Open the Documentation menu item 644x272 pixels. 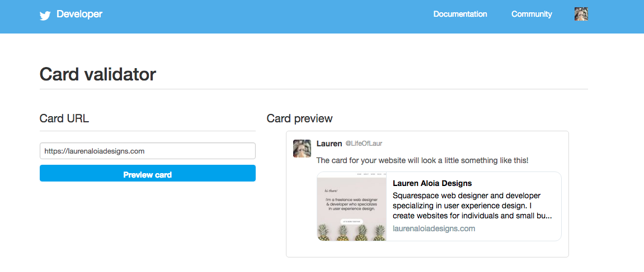point(460,15)
